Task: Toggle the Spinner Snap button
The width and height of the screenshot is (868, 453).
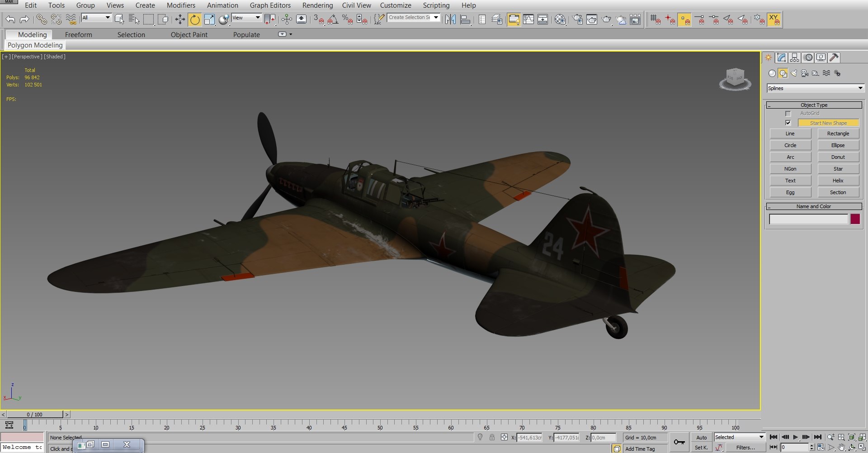Action: [x=362, y=19]
